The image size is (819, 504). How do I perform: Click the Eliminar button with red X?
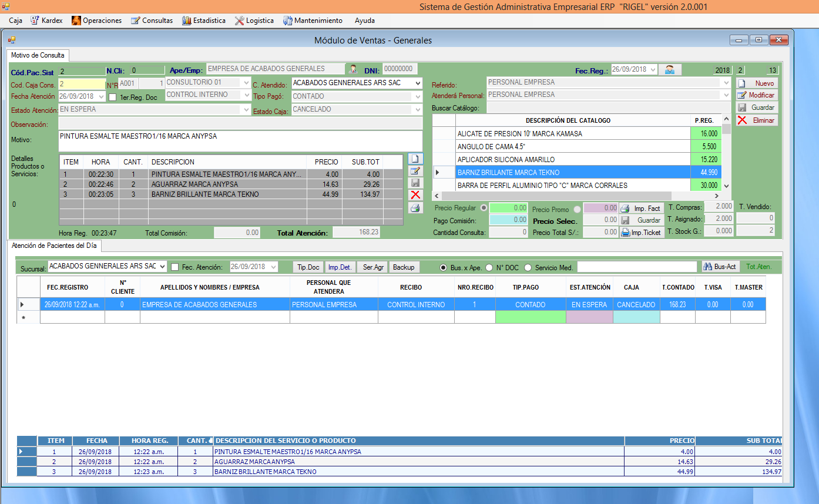pyautogui.click(x=757, y=120)
